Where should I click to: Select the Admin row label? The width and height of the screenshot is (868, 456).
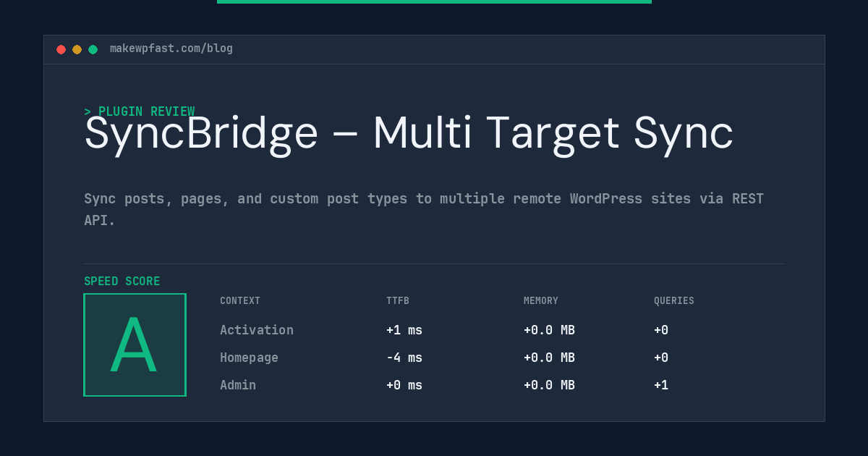coord(238,385)
